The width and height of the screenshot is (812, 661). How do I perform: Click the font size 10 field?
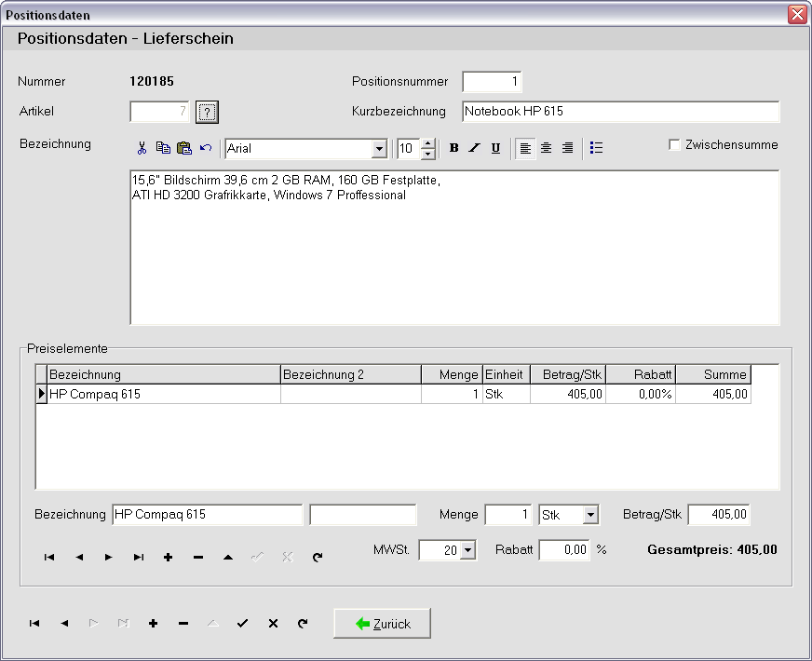click(x=409, y=149)
